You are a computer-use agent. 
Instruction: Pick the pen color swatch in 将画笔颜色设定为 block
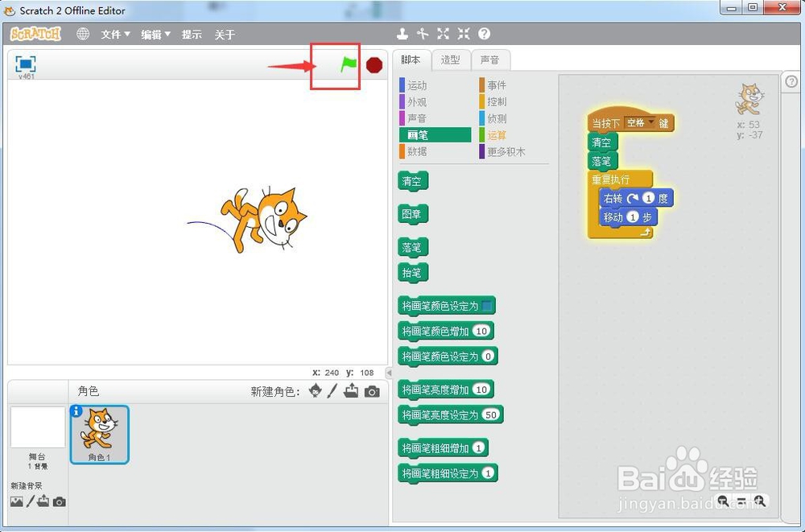(x=486, y=306)
